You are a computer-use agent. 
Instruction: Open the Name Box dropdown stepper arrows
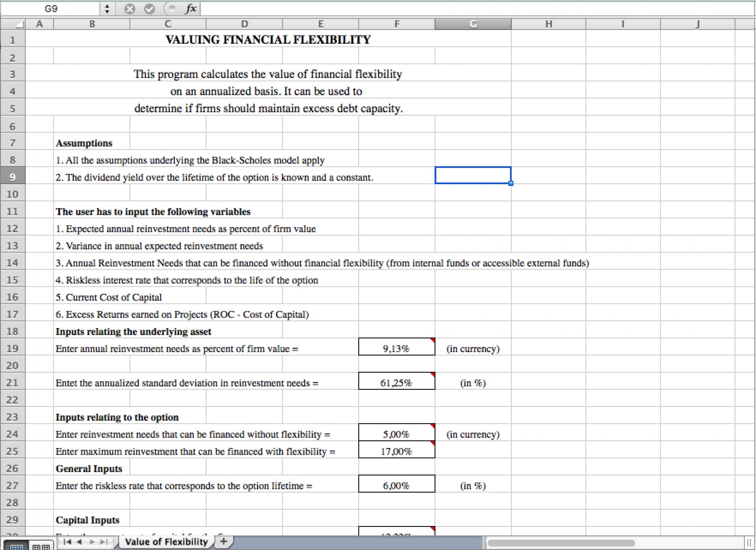107,9
